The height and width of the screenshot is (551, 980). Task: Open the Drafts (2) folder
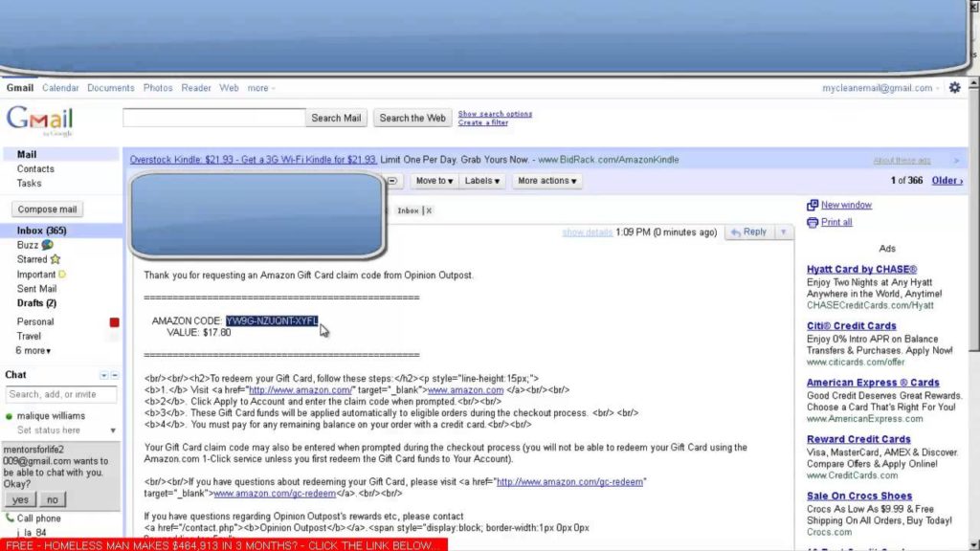tap(36, 303)
